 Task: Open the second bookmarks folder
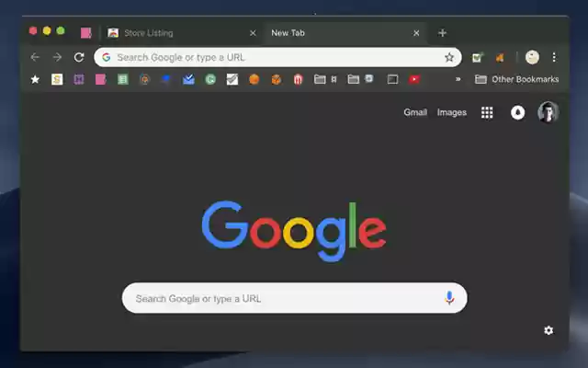pos(360,79)
